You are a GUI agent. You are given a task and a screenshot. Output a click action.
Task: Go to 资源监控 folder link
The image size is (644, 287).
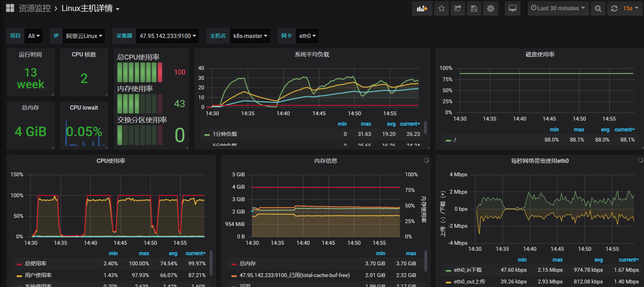coord(35,9)
